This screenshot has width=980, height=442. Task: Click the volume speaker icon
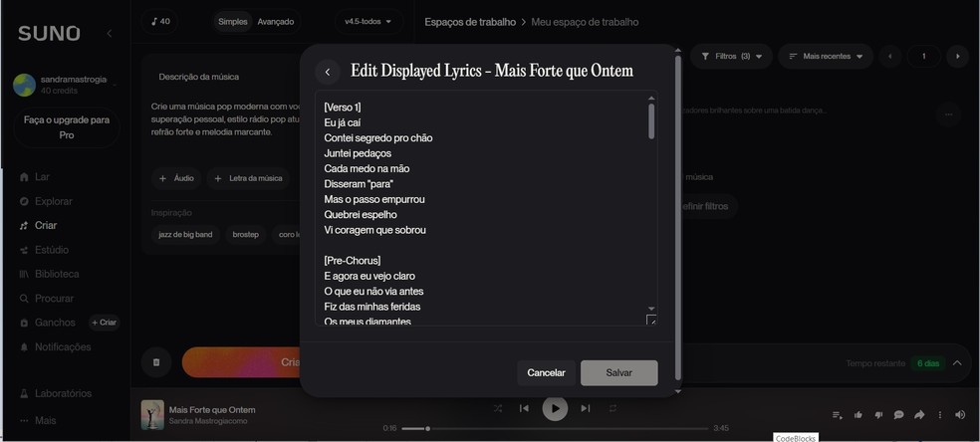point(960,415)
